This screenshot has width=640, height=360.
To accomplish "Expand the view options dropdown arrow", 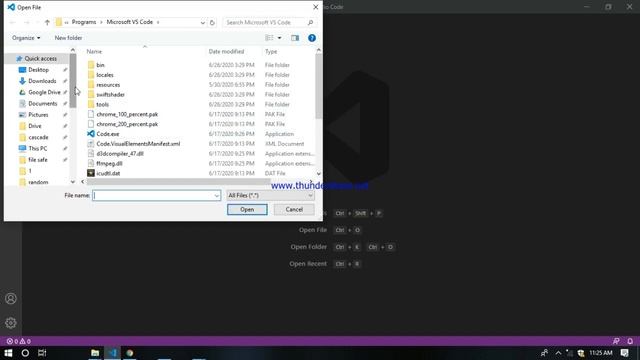I will [280, 38].
